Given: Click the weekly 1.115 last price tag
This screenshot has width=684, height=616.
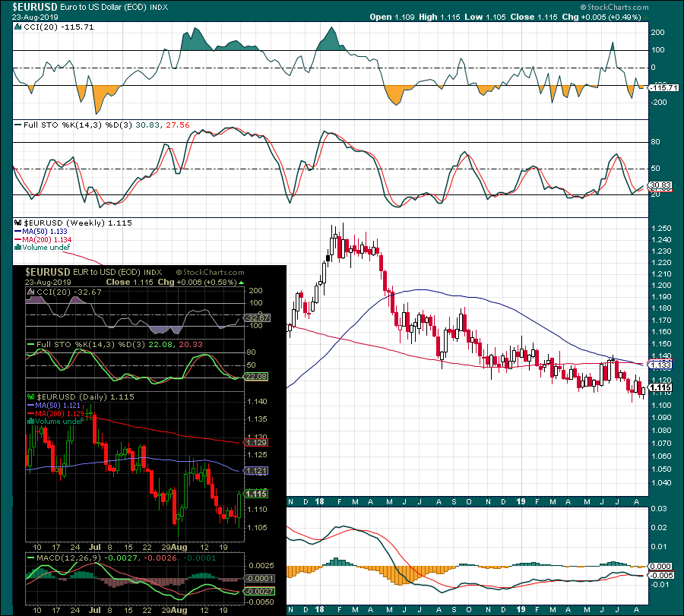Looking at the screenshot, I should point(661,387).
